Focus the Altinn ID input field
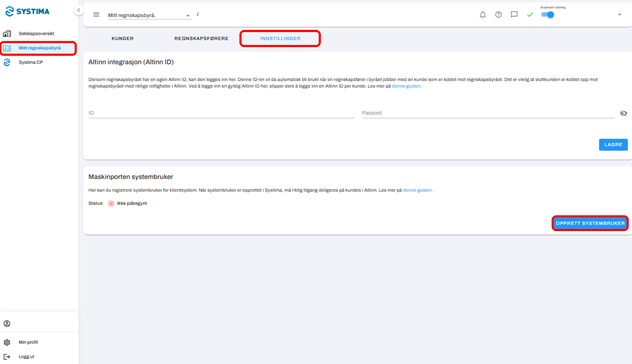Viewport: 632px width, 364px height. [x=221, y=113]
